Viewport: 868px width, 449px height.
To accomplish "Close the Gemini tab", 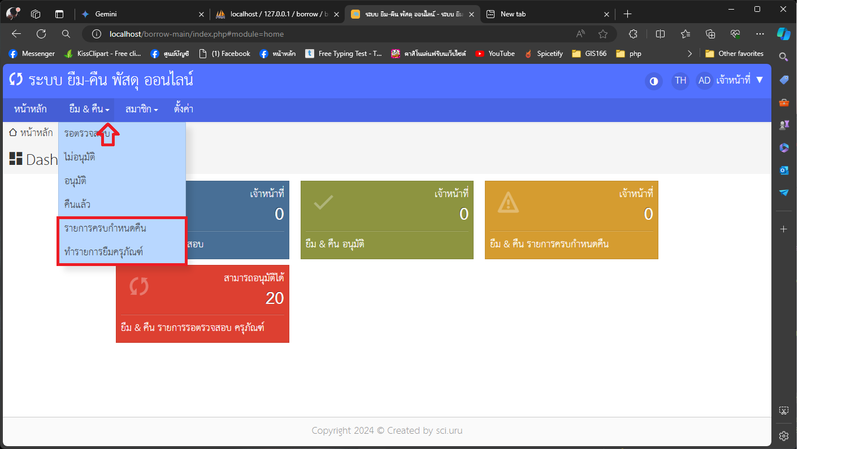I will [201, 14].
